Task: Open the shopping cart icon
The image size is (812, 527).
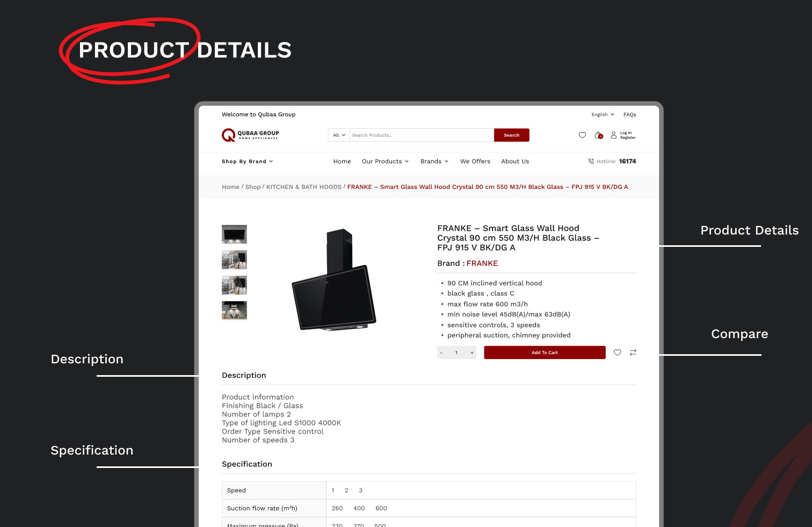Action: [598, 135]
